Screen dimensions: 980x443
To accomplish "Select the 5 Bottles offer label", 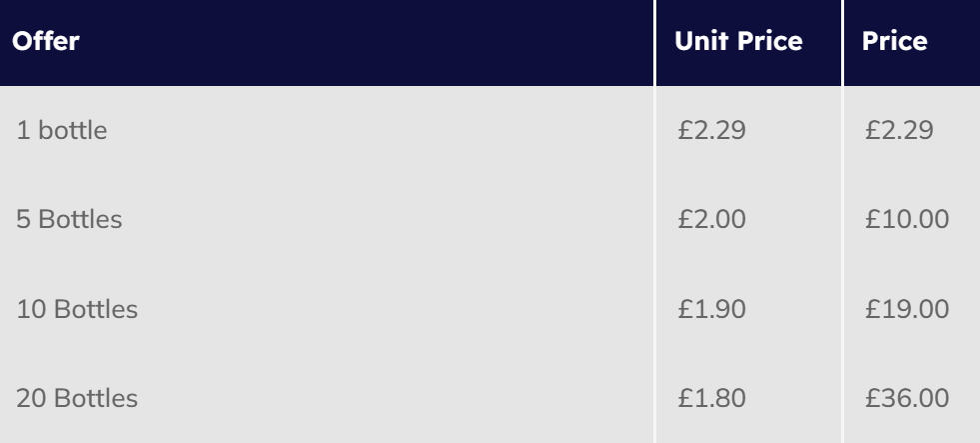I will point(69,220).
